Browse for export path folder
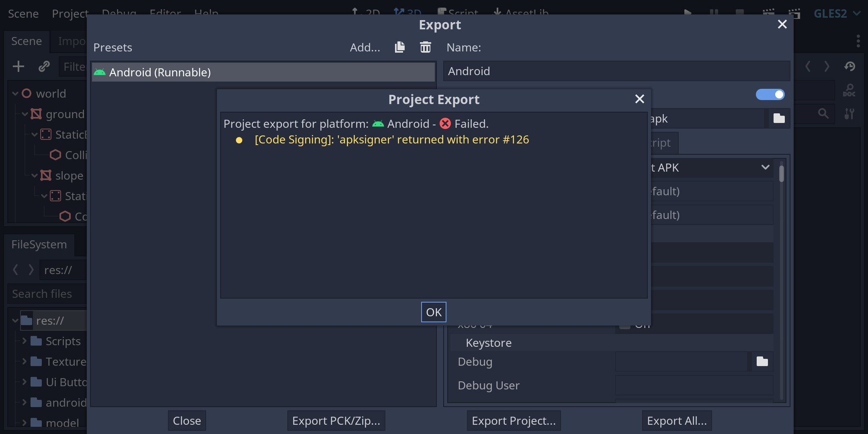 pyautogui.click(x=779, y=118)
